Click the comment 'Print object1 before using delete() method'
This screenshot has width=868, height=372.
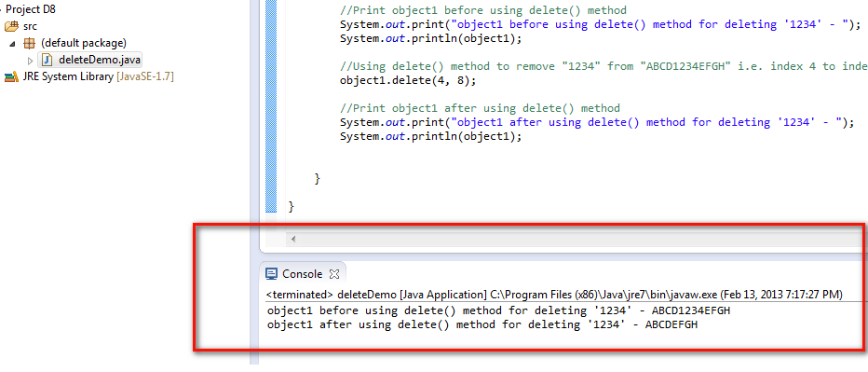[x=483, y=9]
